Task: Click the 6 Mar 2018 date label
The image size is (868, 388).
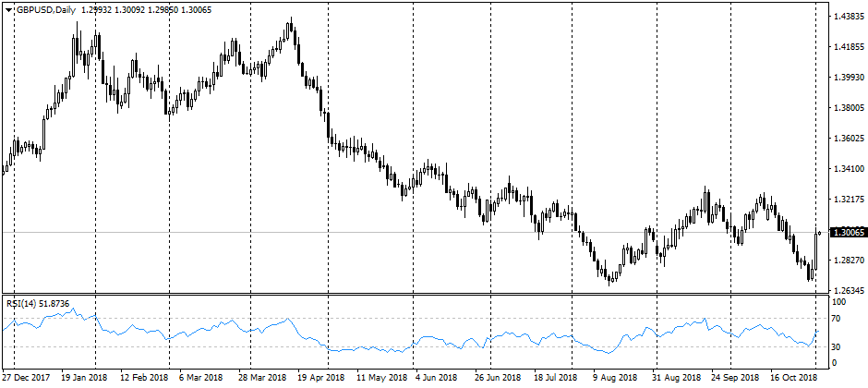Action: 200,378
